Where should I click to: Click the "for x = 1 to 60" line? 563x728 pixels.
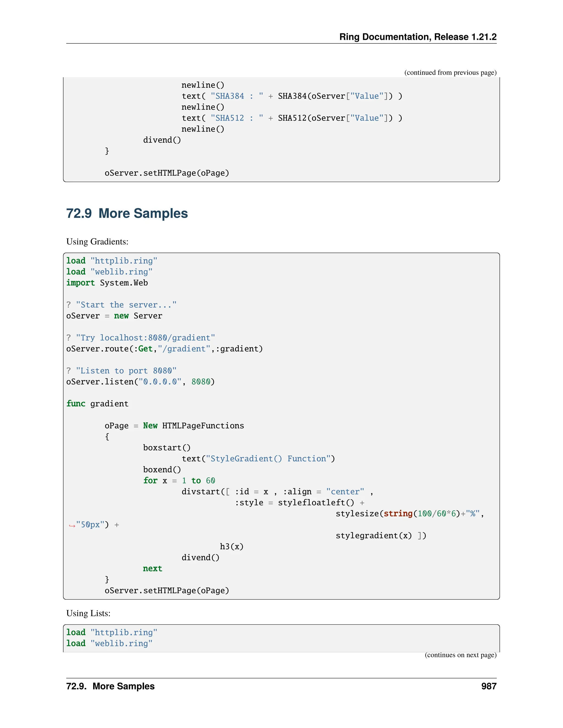tap(179, 481)
